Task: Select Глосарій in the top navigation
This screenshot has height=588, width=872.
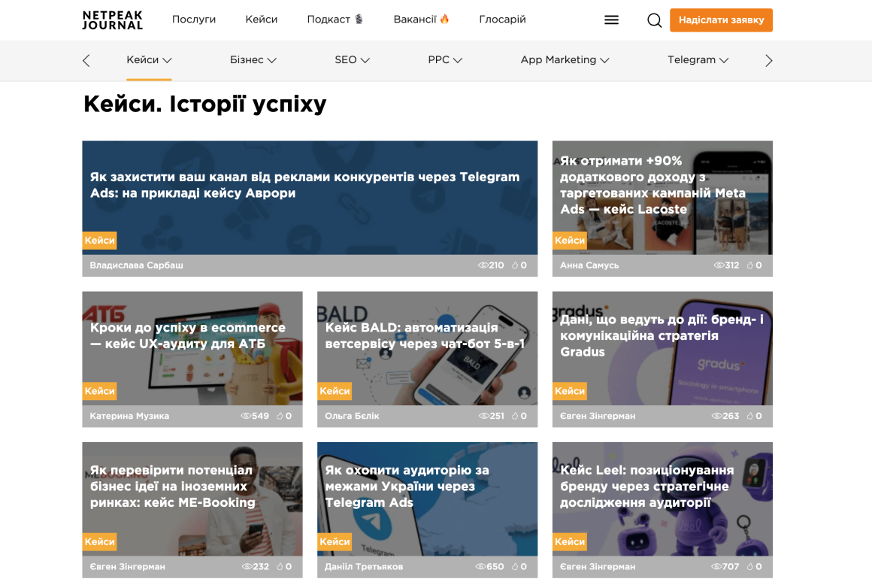Action: click(x=501, y=19)
